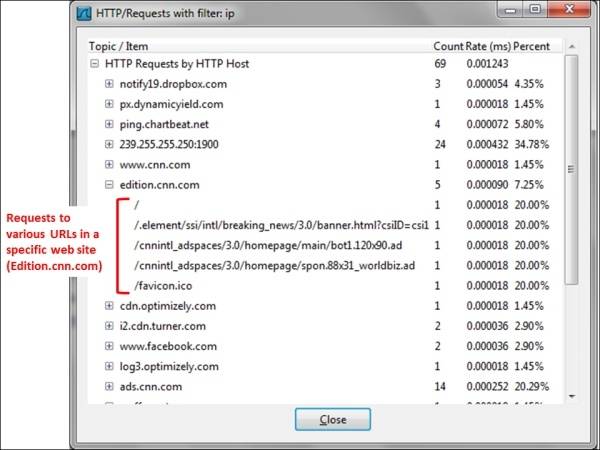Click the Count column header
This screenshot has height=450, width=600.
448,46
